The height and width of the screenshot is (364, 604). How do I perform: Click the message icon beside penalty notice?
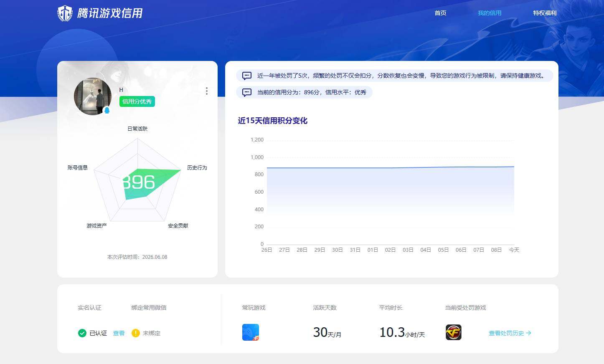247,76
